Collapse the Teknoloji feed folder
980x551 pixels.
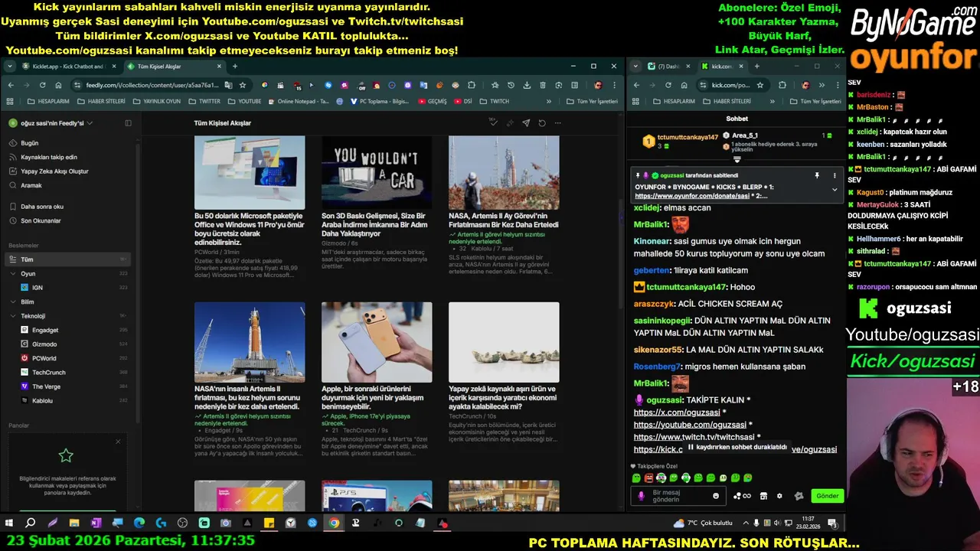pos(12,316)
